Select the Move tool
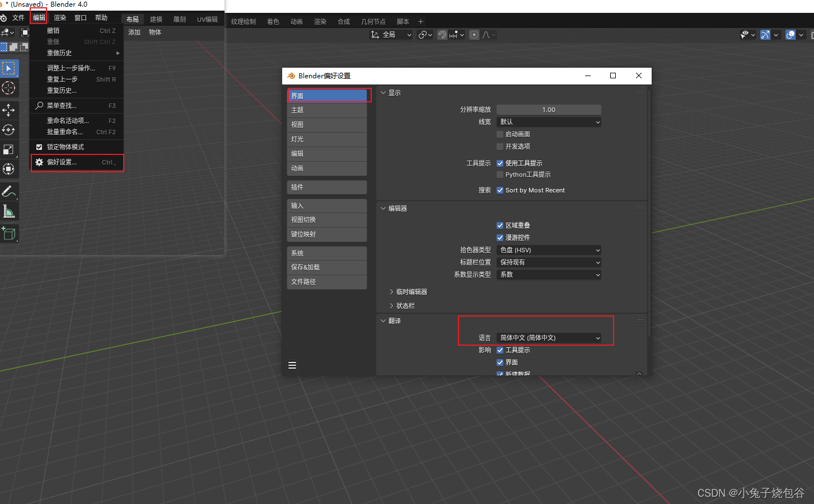 point(8,110)
